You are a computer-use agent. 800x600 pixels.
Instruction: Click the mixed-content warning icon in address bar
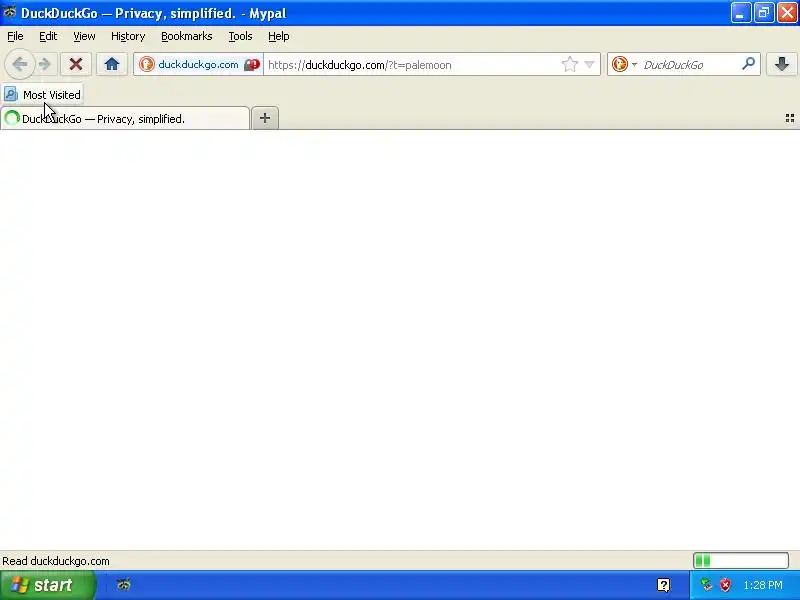pos(252,65)
